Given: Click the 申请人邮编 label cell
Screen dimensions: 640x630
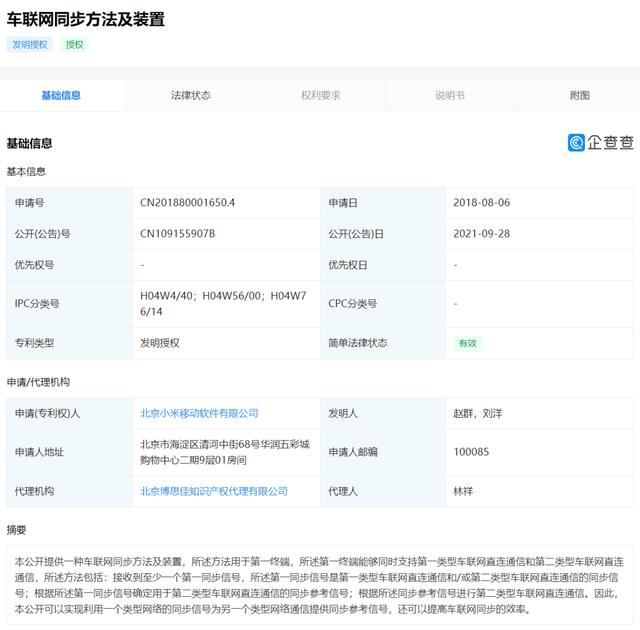Looking at the screenshot, I should tap(383, 452).
